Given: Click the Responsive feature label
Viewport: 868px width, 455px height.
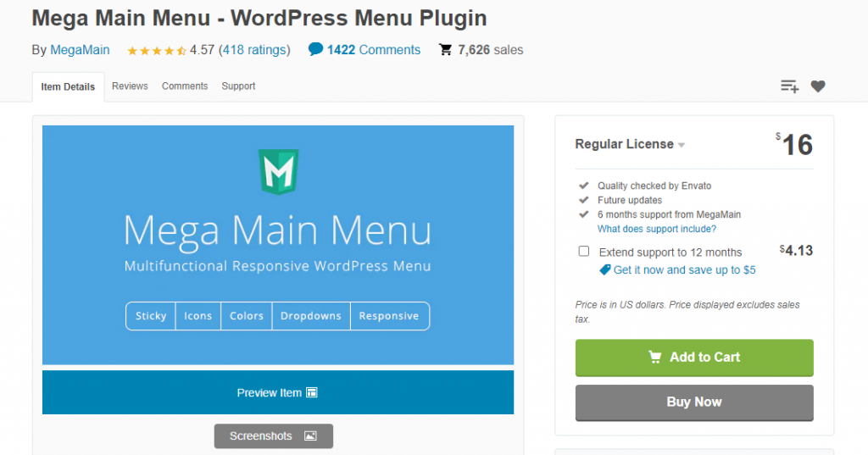Looking at the screenshot, I should (389, 316).
